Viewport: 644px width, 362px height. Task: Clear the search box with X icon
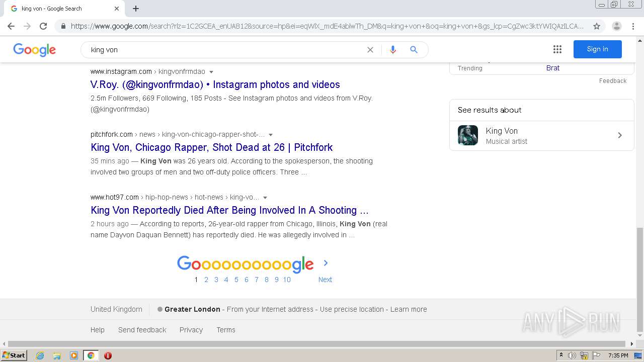[x=370, y=50]
